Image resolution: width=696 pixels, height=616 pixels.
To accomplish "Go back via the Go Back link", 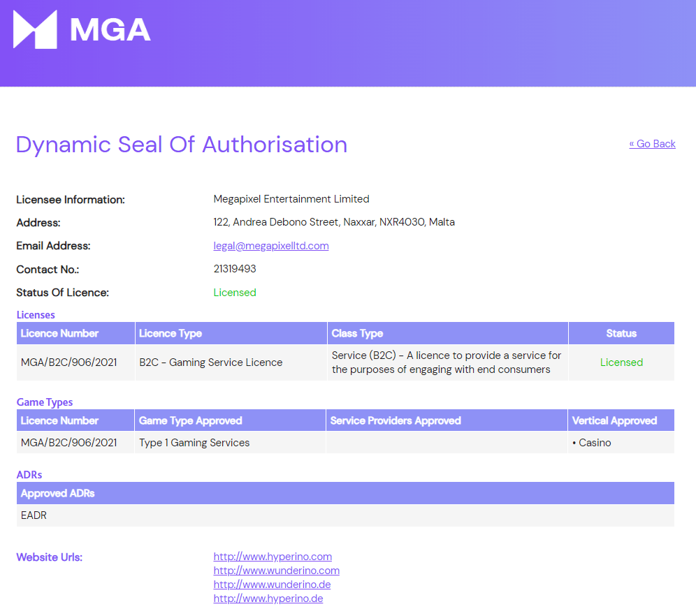I will coord(652,144).
